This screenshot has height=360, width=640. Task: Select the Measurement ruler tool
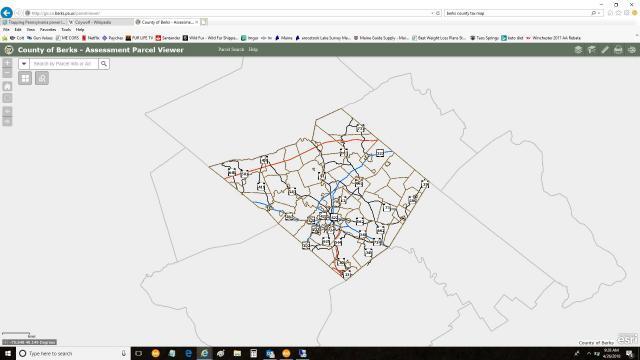(605, 50)
